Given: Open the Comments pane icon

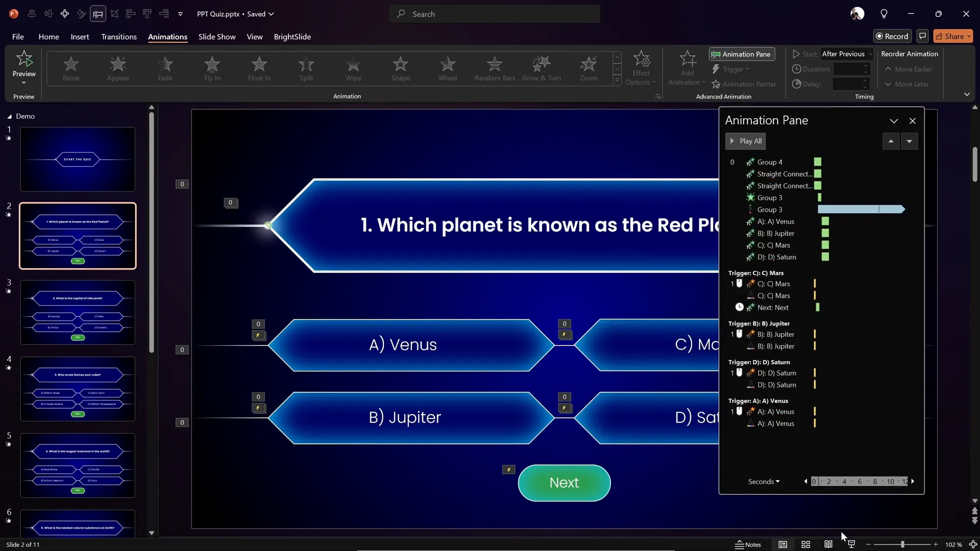Looking at the screenshot, I should click(922, 36).
